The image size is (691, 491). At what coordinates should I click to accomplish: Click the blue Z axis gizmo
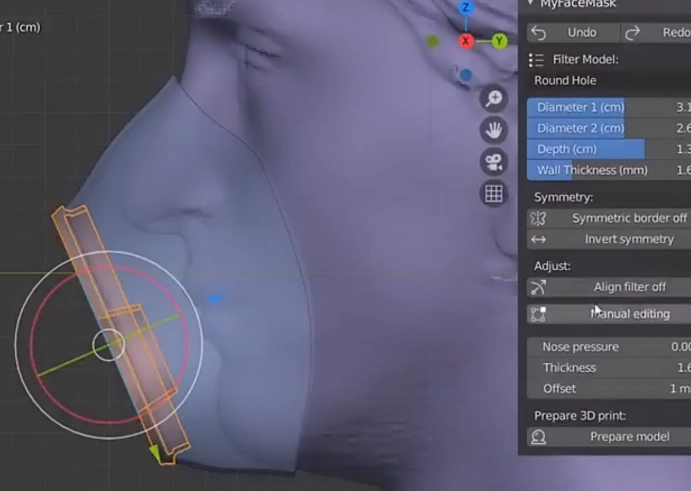coord(466,8)
